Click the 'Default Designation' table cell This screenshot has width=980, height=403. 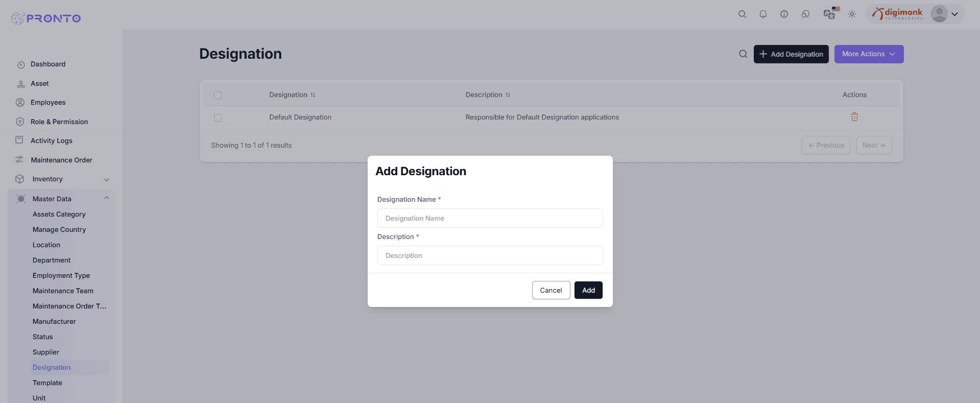click(x=300, y=117)
